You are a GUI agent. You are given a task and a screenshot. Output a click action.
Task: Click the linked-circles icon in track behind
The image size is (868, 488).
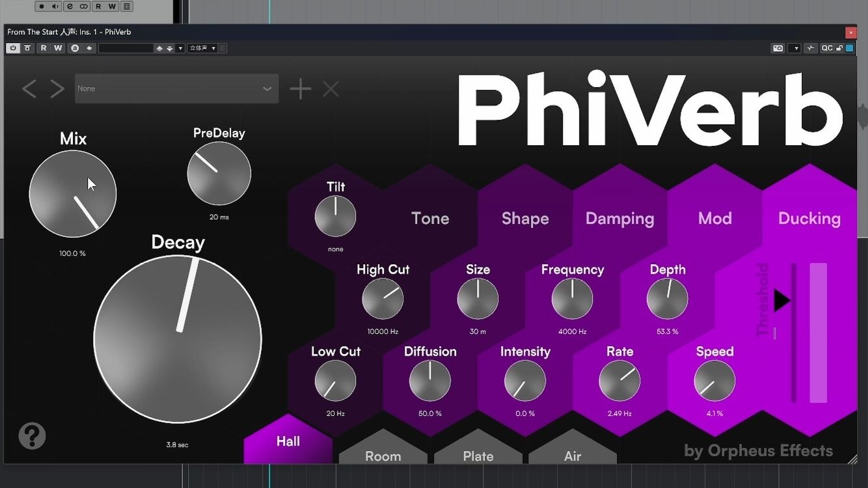click(x=83, y=7)
